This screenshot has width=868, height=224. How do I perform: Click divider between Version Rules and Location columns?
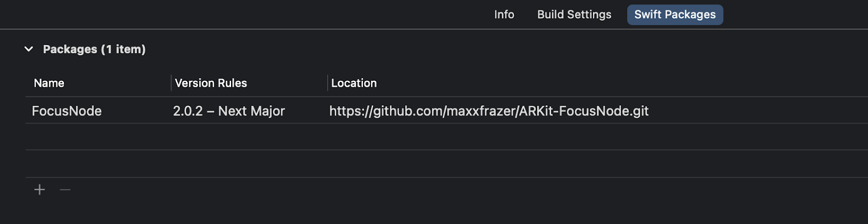pos(328,83)
